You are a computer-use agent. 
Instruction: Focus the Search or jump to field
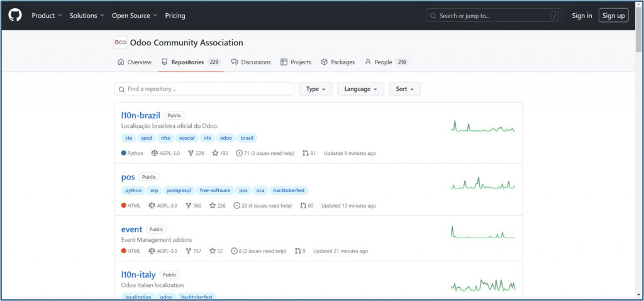coord(494,16)
